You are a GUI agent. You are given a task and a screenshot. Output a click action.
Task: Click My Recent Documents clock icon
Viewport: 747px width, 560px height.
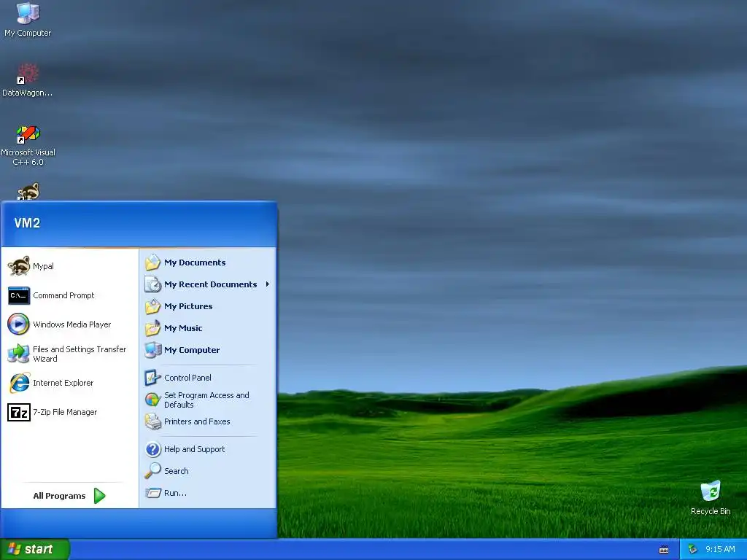tap(153, 284)
